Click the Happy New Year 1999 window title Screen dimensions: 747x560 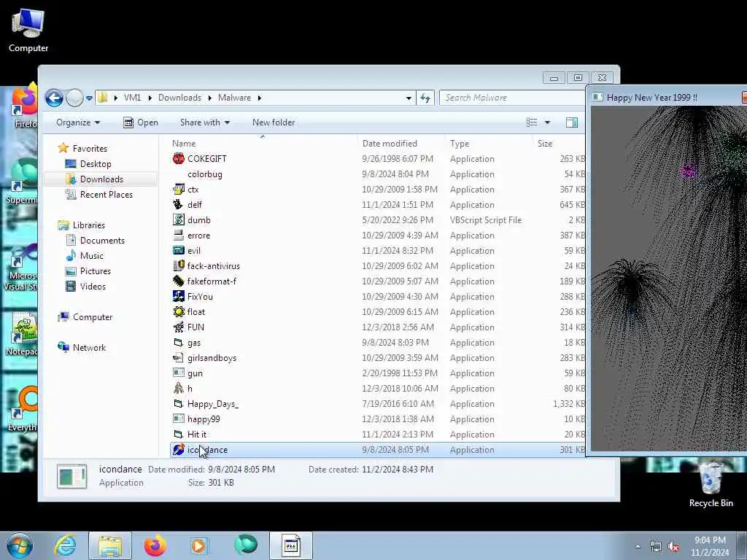click(x=651, y=98)
